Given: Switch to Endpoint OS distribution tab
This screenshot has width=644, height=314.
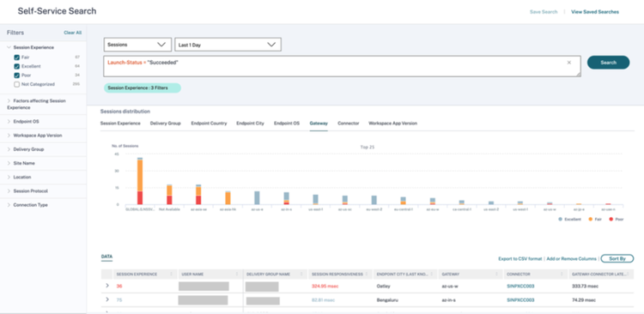Looking at the screenshot, I should click(287, 124).
